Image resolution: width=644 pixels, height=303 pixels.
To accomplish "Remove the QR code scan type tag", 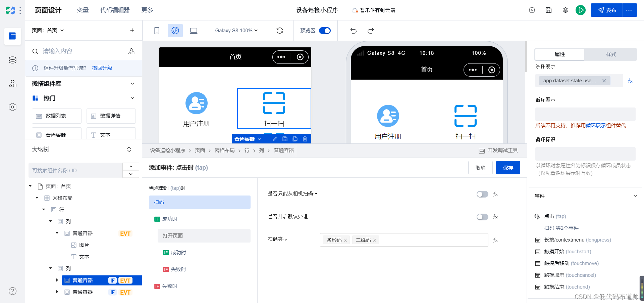I will click(375, 240).
